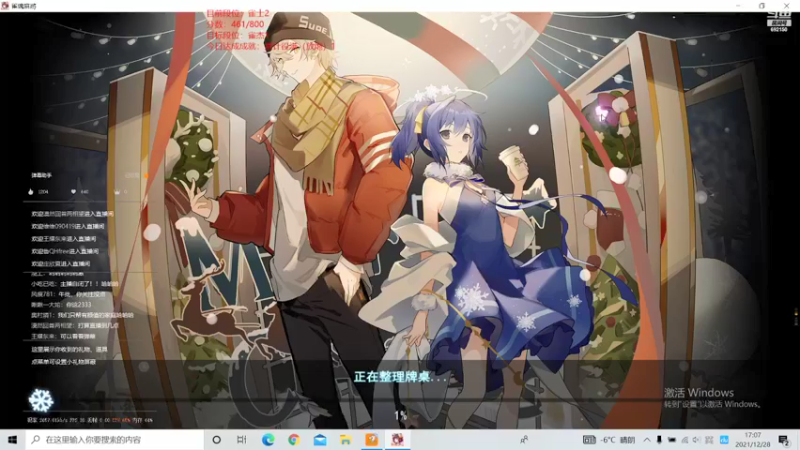
Task: Open File Explorer from the taskbar
Action: pyautogui.click(x=345, y=439)
